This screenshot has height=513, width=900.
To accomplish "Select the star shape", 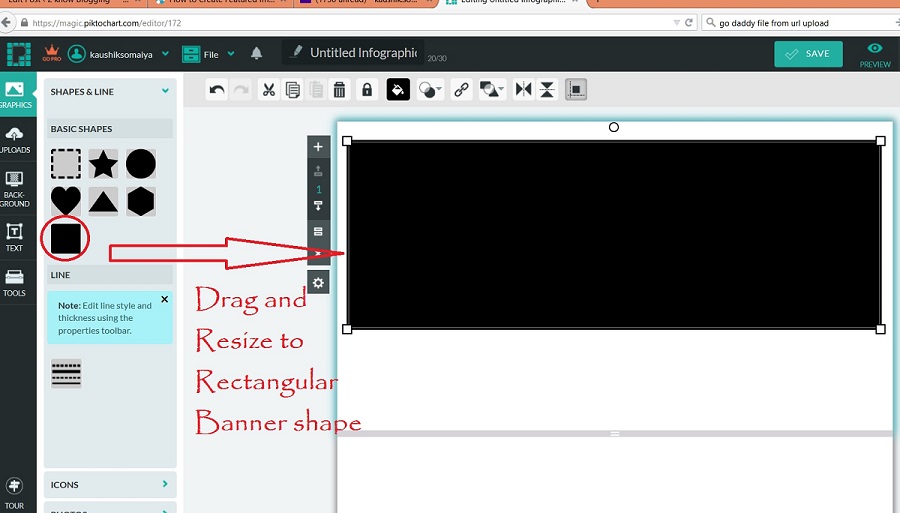I will click(103, 164).
